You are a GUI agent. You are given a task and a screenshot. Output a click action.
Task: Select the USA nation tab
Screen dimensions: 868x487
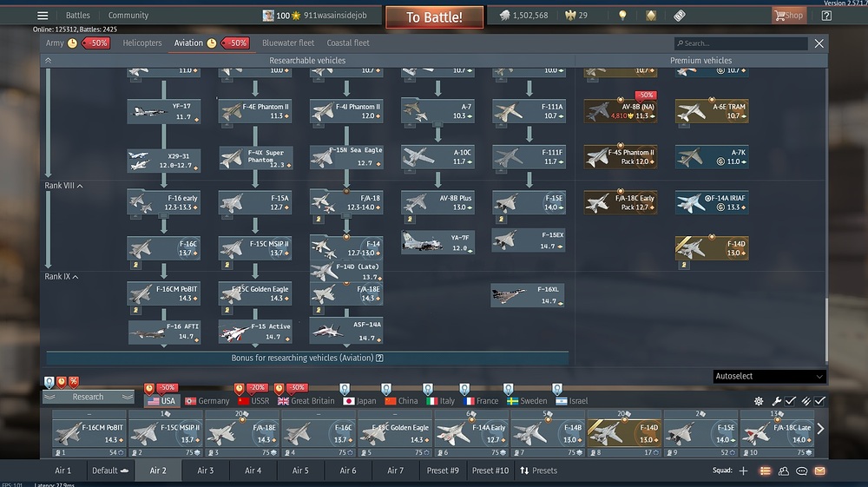click(161, 401)
